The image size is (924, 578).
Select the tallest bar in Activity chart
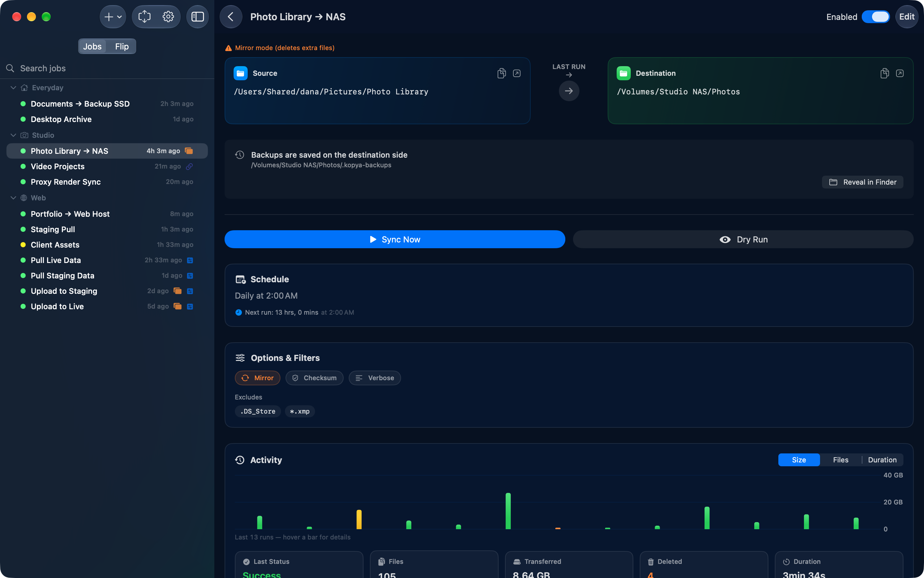[x=508, y=511]
